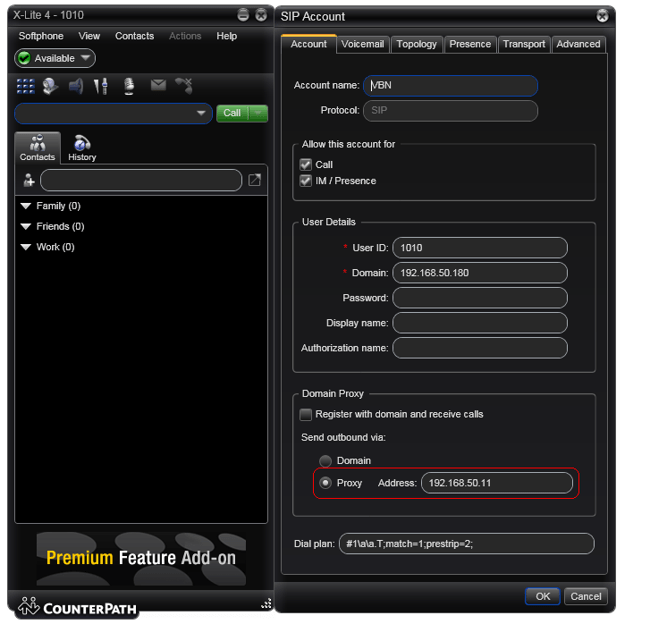Mute speaker using the loudspeaker icon

tap(76, 86)
